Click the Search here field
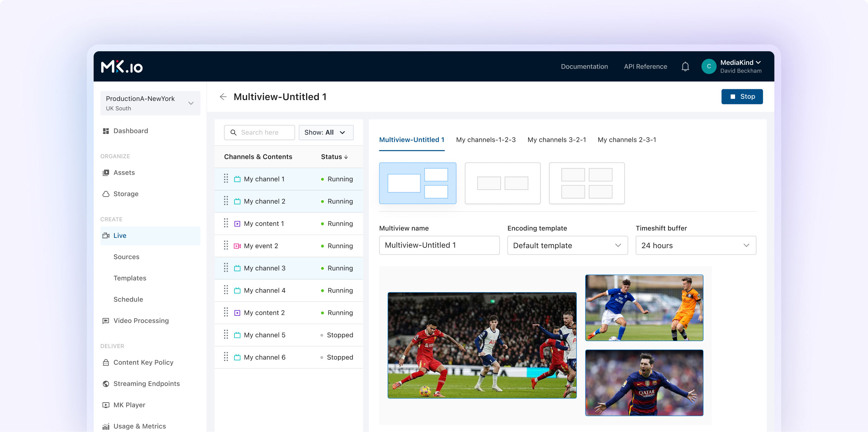Image resolution: width=868 pixels, height=432 pixels. click(259, 132)
